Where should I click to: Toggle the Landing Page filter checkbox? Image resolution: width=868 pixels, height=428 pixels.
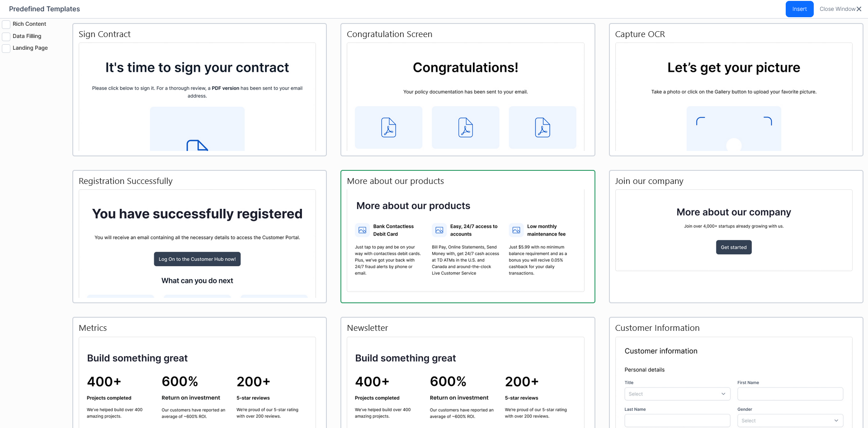(x=6, y=48)
